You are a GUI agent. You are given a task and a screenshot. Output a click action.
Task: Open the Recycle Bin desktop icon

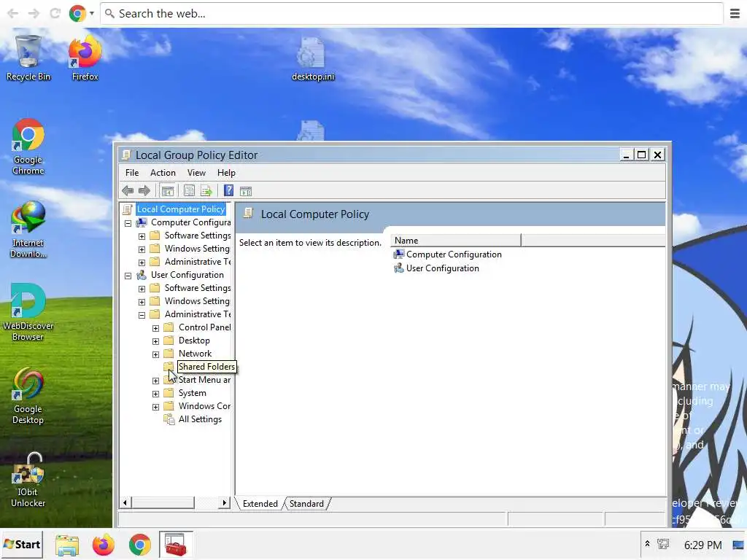pos(28,58)
